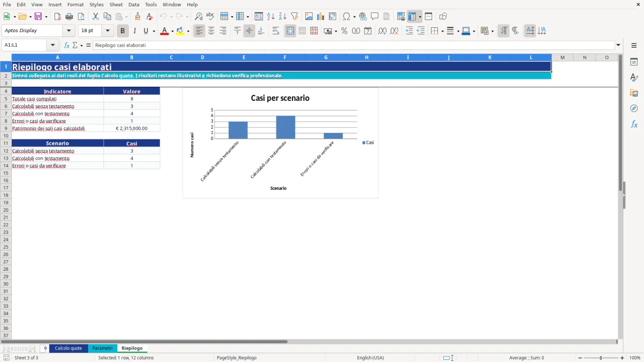This screenshot has height=362, width=644.
Task: Increase the cell indent
Action: pyautogui.click(x=409, y=31)
